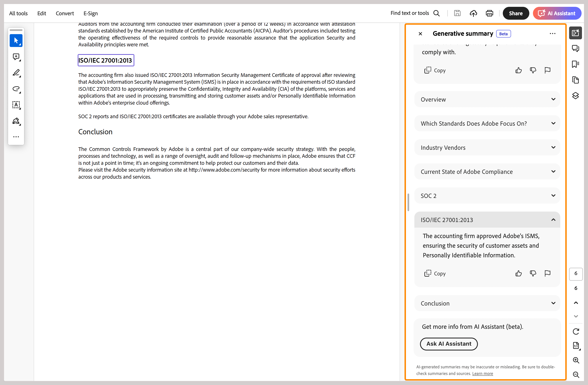Flag the ISO/IEC 27001:2013 summary
Screen dimensions: 588x385
point(547,273)
